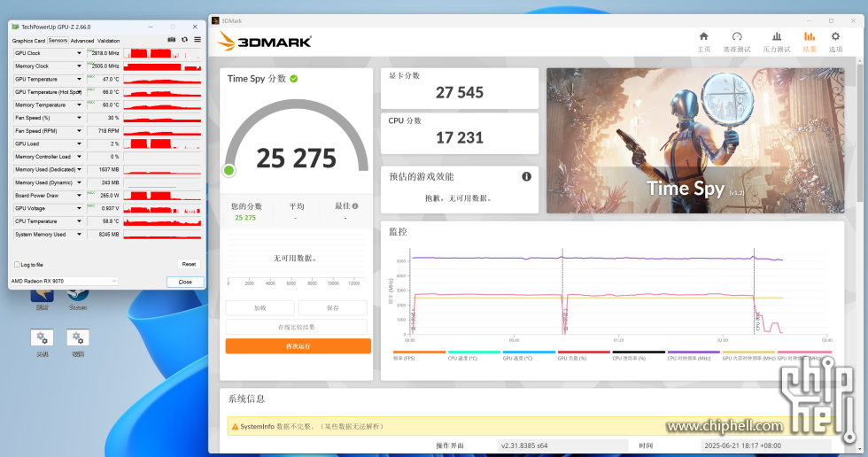Click the Steam desktop shortcut
This screenshot has width=868, height=457.
[x=78, y=298]
